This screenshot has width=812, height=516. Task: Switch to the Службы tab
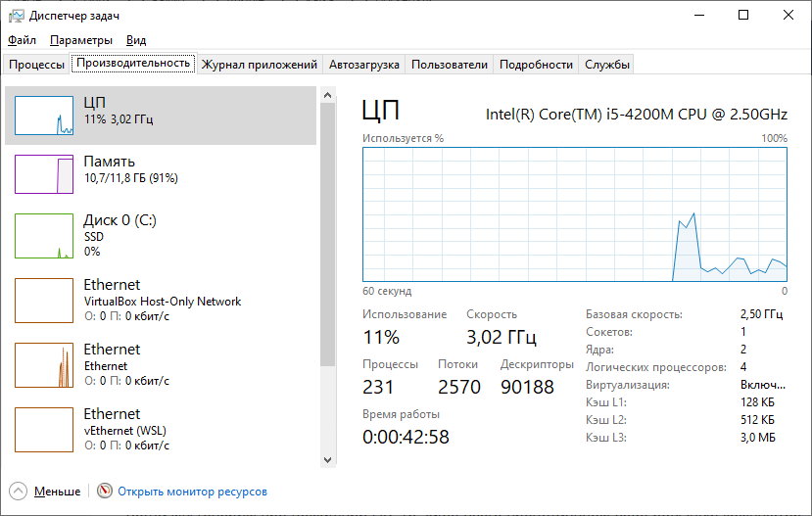pos(607,65)
